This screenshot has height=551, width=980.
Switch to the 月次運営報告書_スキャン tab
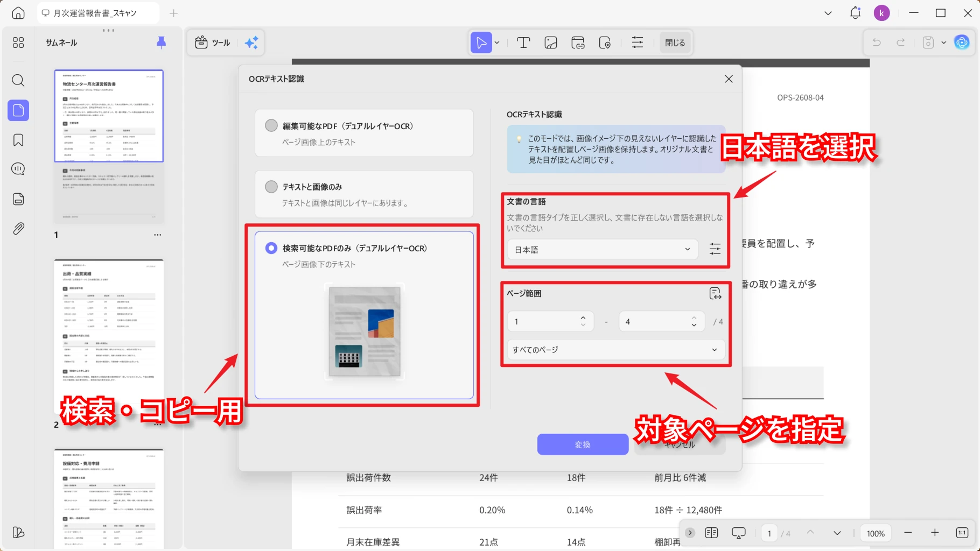(98, 13)
